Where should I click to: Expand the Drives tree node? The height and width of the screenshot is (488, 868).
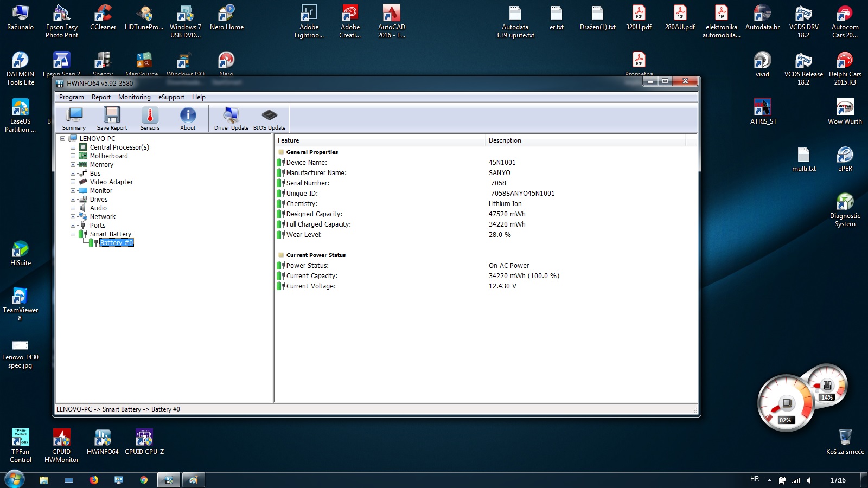(x=73, y=199)
